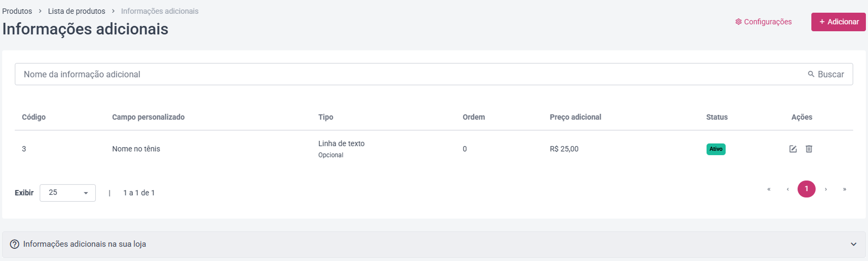Sort by Preço adicional column header
868x261 pixels.
click(575, 117)
